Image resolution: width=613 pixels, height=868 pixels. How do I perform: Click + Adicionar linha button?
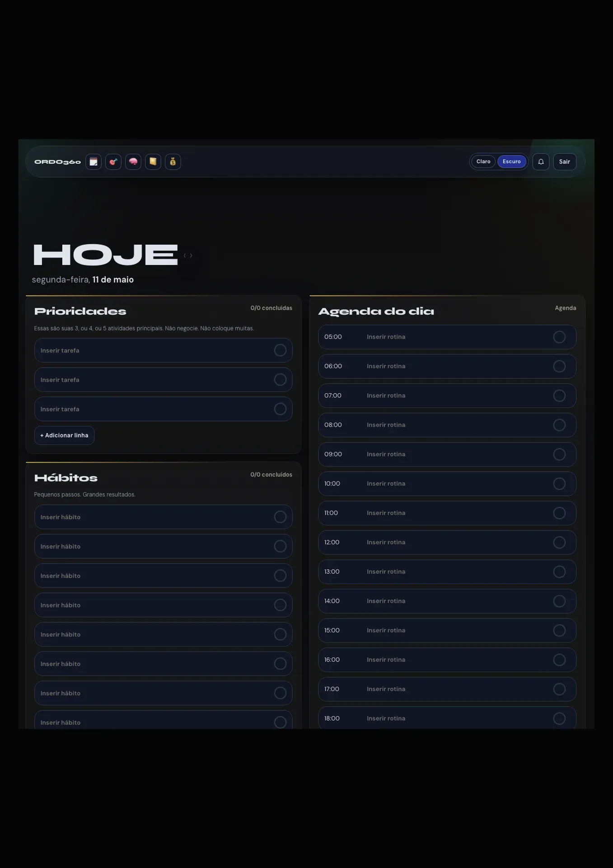pos(64,435)
